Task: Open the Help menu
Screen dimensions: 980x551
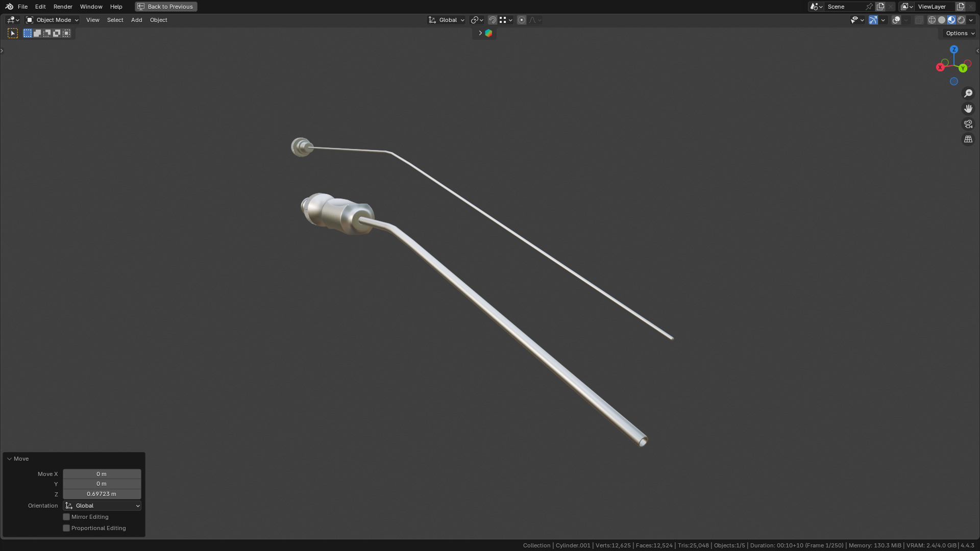Action: [116, 7]
